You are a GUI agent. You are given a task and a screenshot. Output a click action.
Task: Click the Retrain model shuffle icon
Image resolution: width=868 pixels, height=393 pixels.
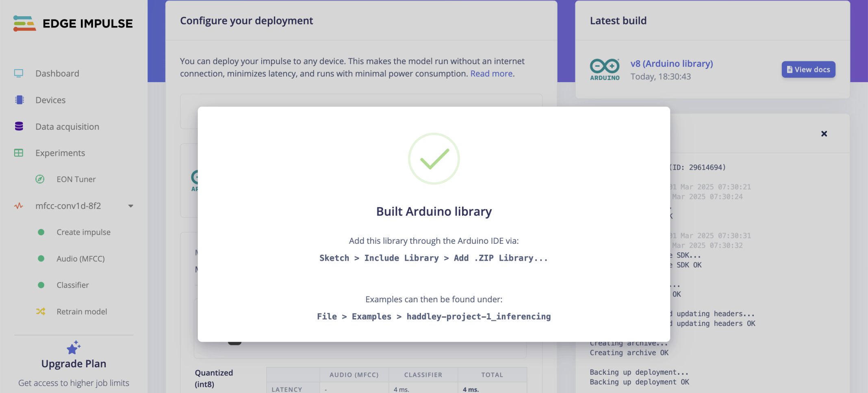(41, 312)
